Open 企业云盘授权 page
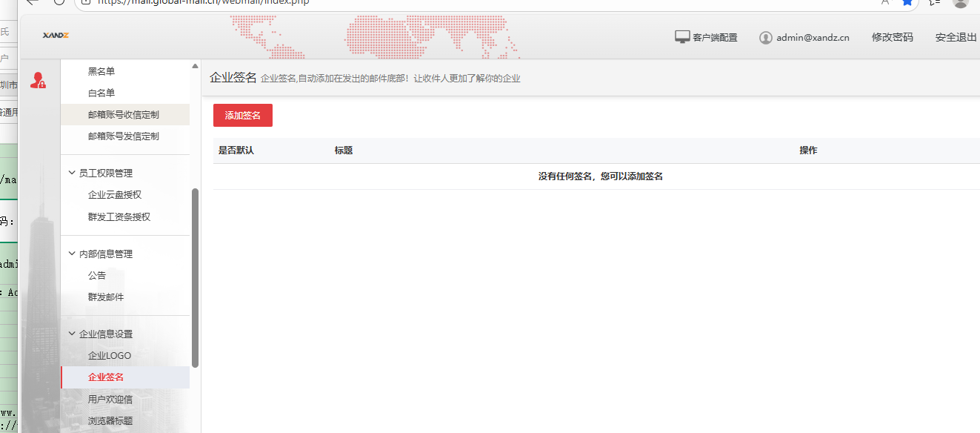 [115, 195]
